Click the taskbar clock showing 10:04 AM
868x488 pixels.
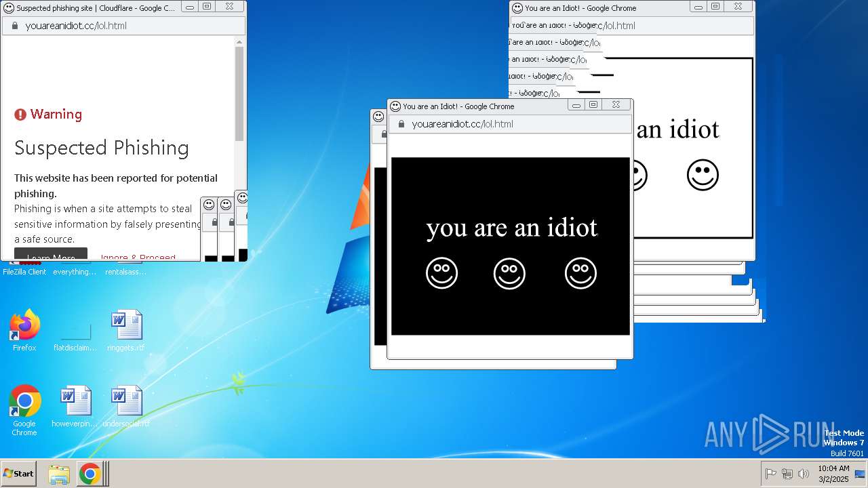click(833, 473)
